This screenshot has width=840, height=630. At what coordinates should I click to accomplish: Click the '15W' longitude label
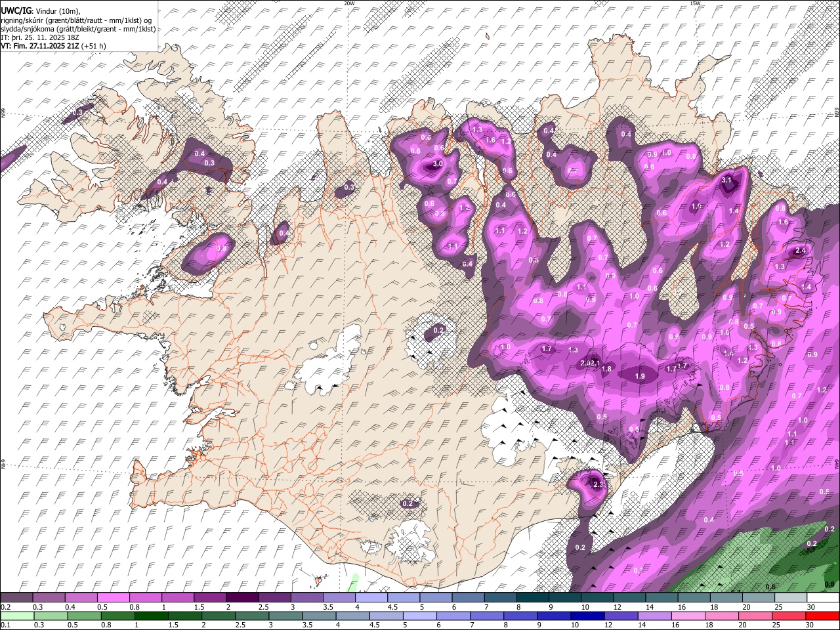tap(695, 3)
